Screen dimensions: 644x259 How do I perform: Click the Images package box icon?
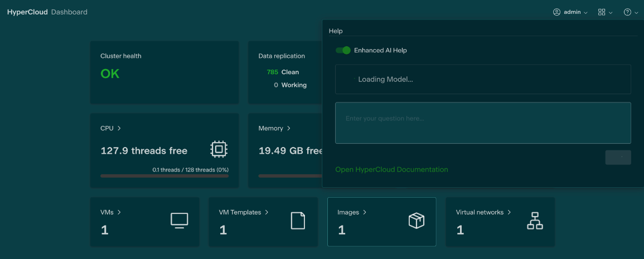tap(417, 221)
